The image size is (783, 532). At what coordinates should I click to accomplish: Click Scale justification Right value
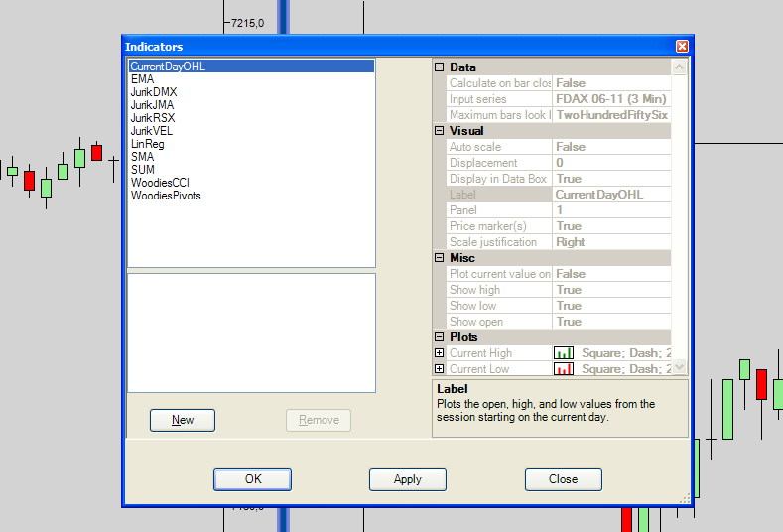(x=611, y=242)
